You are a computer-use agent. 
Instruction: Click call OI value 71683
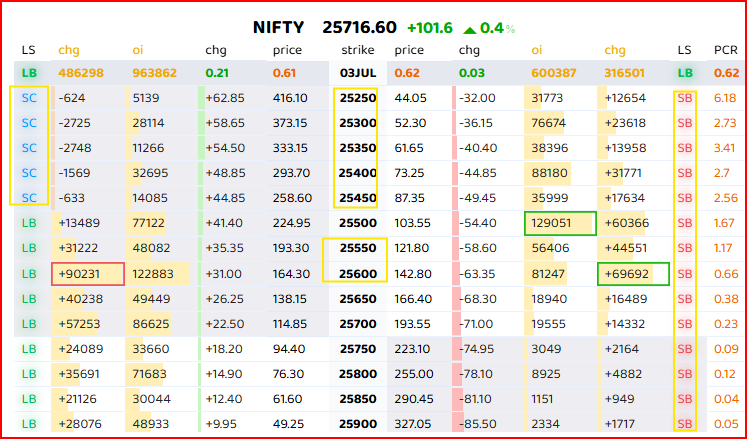pyautogui.click(x=150, y=374)
